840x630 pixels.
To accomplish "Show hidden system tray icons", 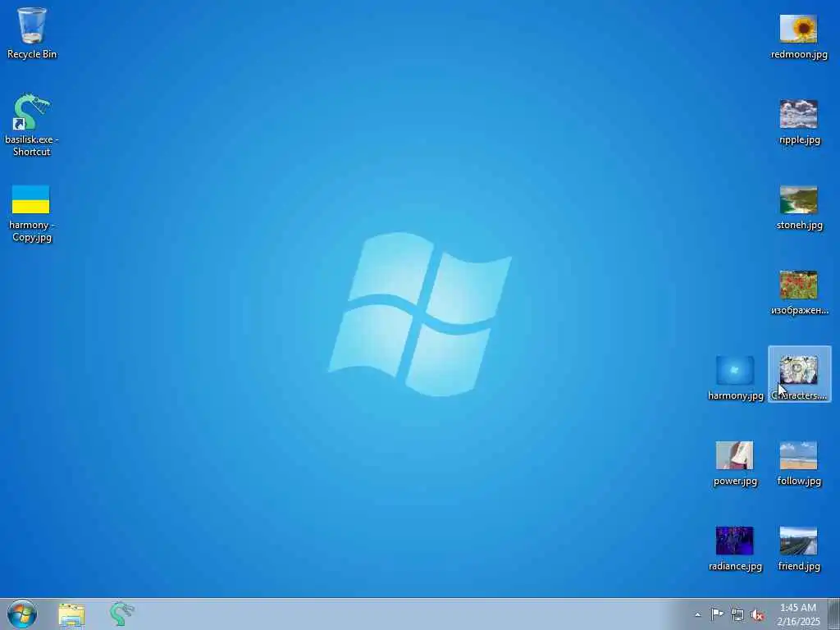I will (697, 614).
